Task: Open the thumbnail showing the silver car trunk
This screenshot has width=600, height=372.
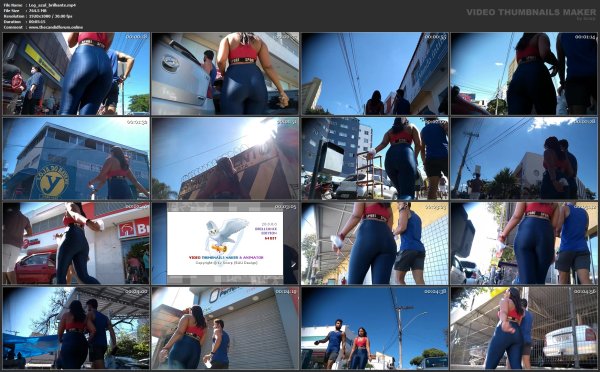Action: click(x=225, y=73)
